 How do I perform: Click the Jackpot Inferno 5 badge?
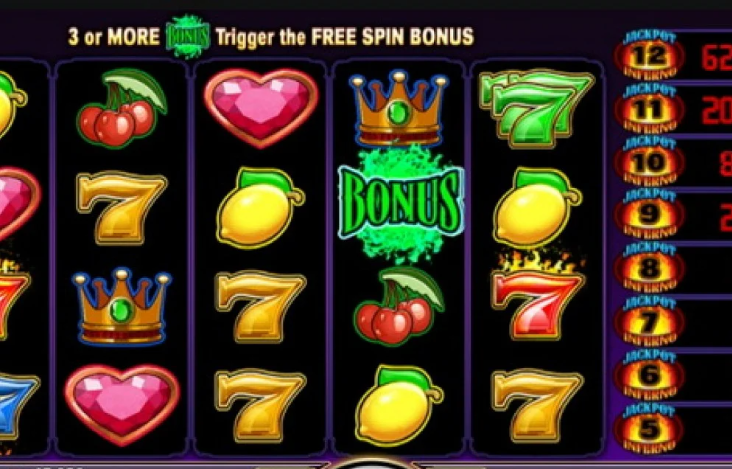click(x=649, y=428)
